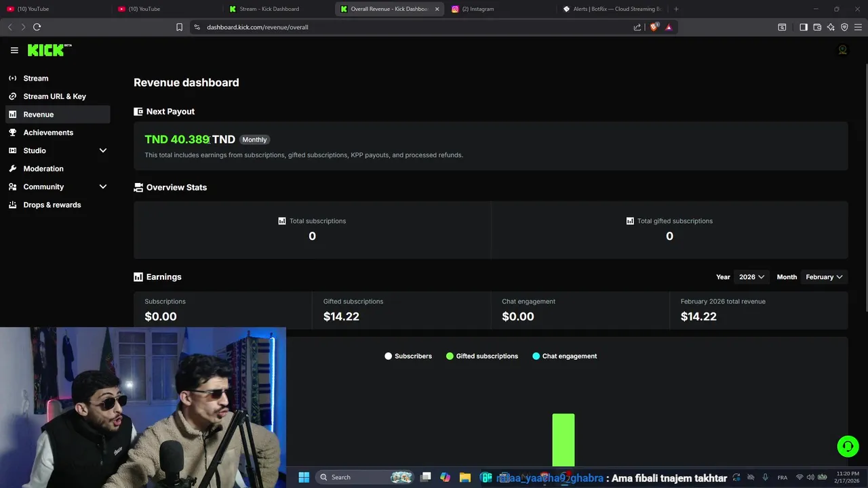
Task: Go back with the browser back arrow
Action: 9,27
